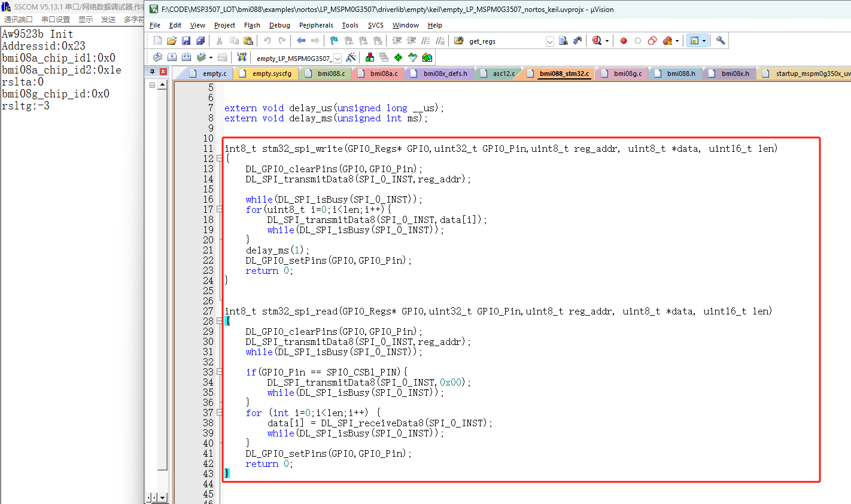Click the Batch Build stacked-layers icon

[x=201, y=57]
